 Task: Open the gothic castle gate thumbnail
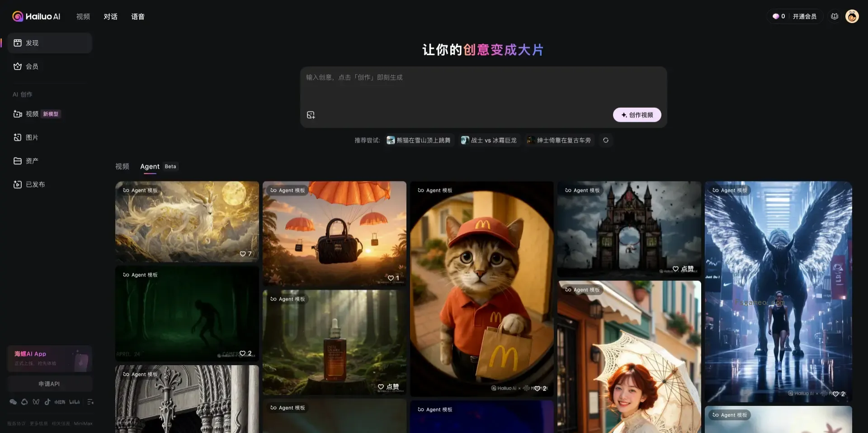click(x=629, y=229)
